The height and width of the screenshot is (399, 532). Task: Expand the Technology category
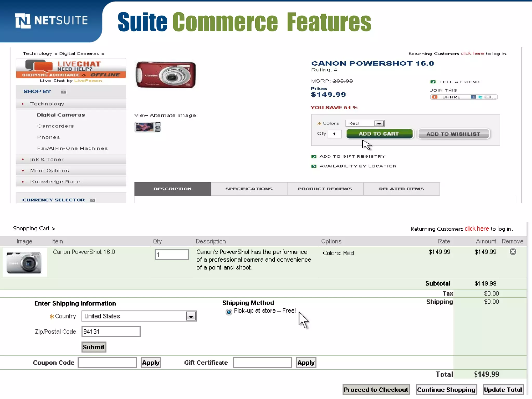click(x=71, y=104)
